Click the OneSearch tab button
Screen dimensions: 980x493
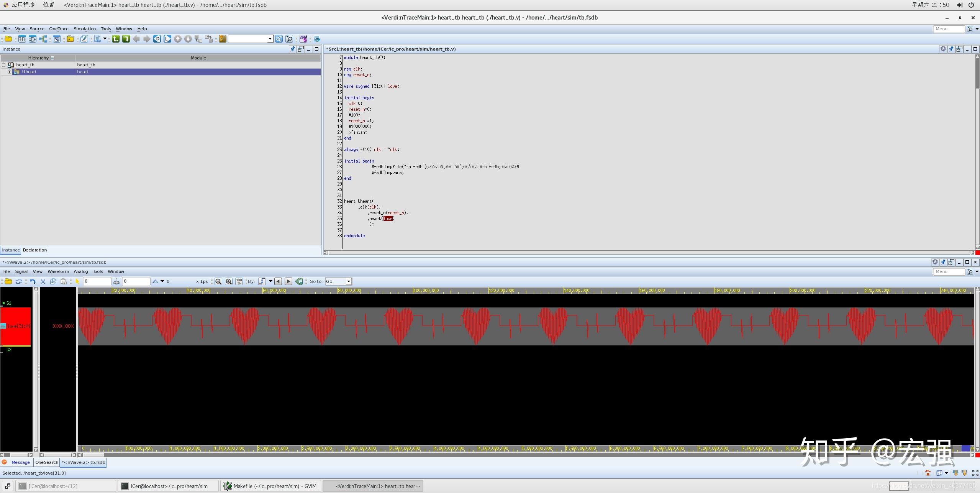(47, 462)
